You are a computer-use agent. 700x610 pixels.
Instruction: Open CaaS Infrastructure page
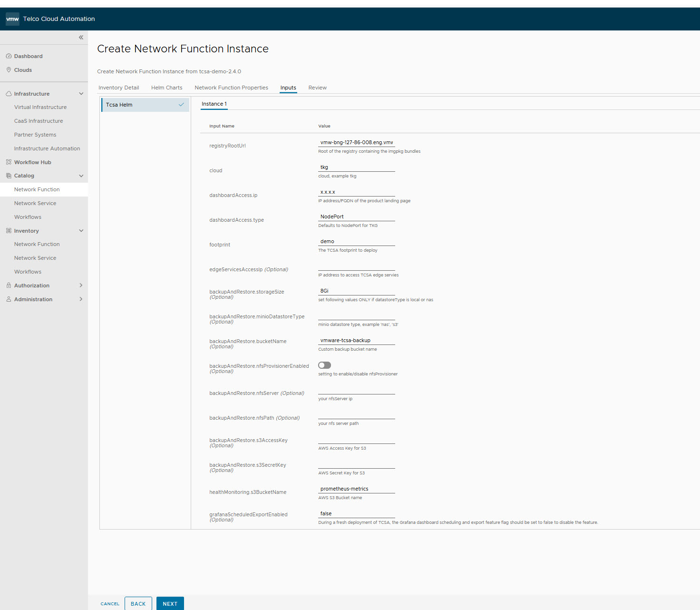[x=39, y=121]
